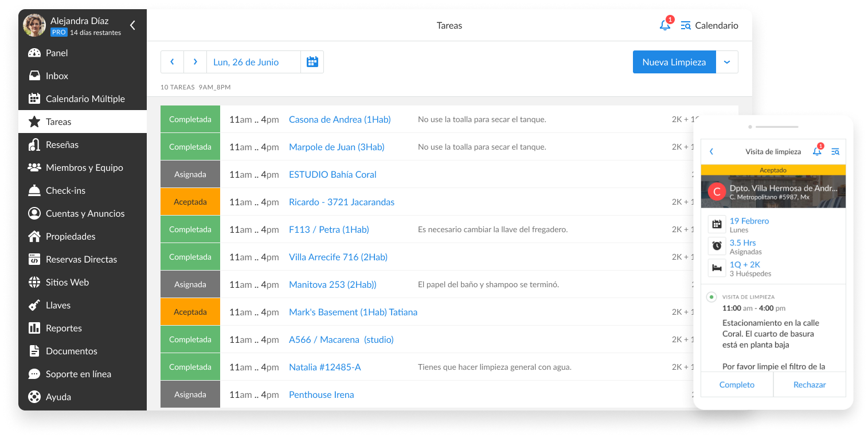
Task: Click the Propiedades house icon
Action: (34, 236)
